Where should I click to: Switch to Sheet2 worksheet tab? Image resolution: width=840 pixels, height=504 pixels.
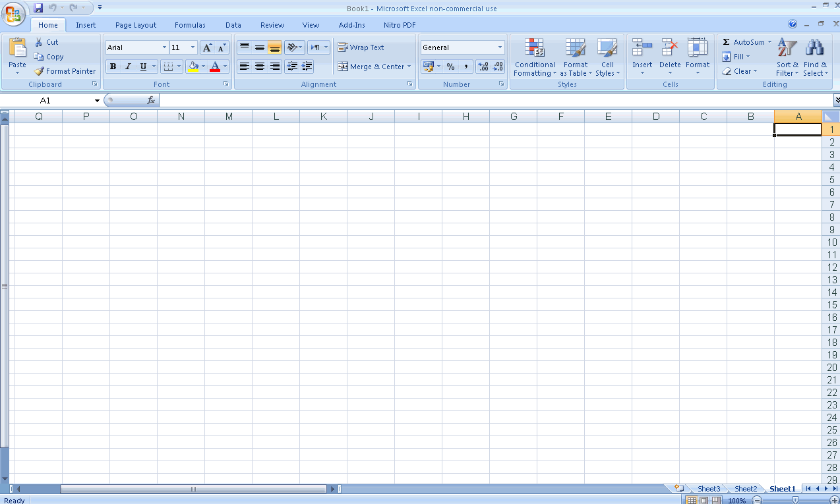(745, 489)
